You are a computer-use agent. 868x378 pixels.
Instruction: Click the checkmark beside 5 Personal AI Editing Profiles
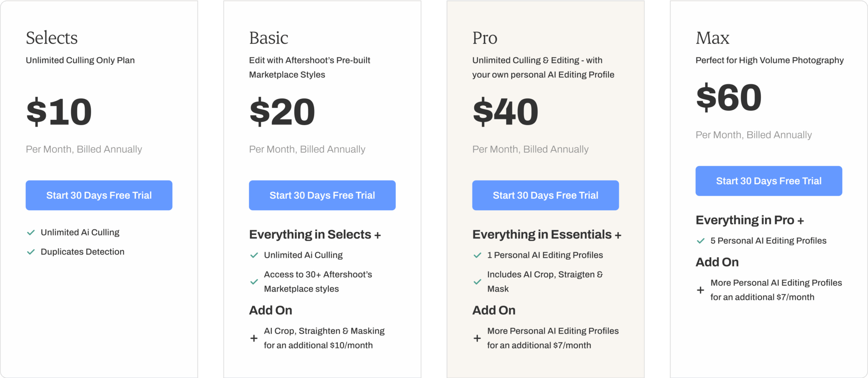click(700, 241)
